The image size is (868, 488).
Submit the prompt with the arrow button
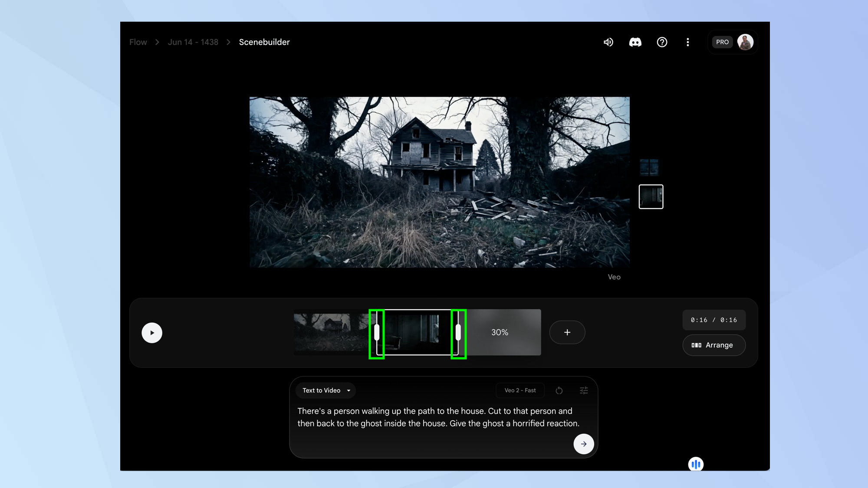point(583,444)
